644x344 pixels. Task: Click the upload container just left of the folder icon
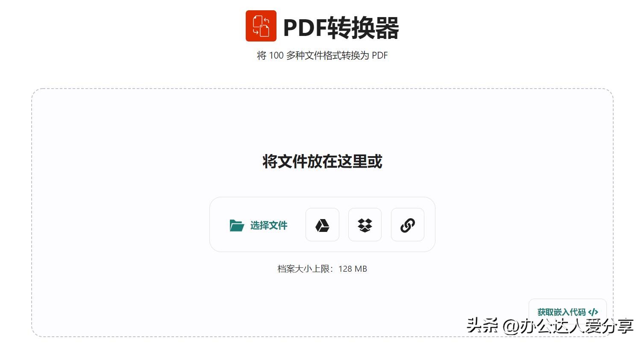(x=220, y=225)
